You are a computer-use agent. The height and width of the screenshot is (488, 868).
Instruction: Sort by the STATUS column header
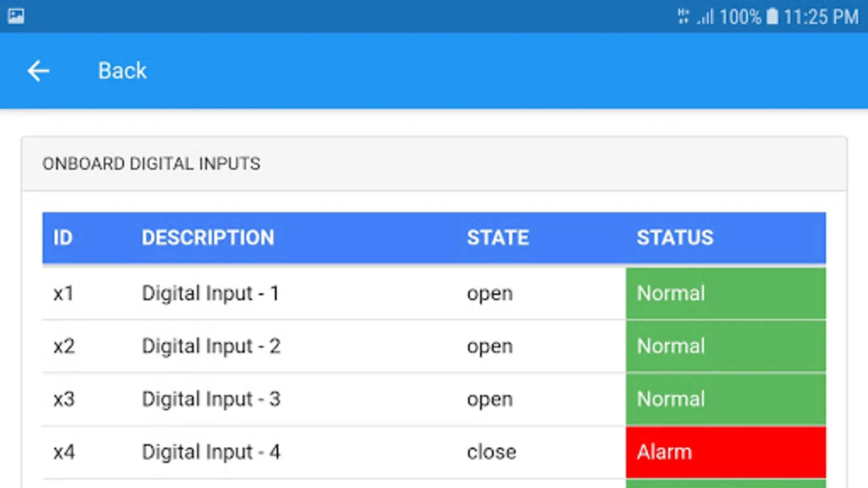[675, 237]
